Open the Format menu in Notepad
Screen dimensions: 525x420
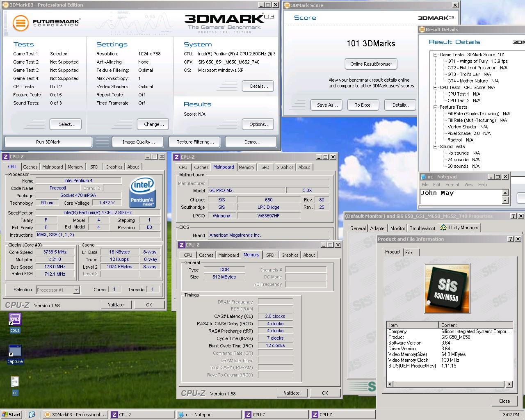click(x=452, y=185)
